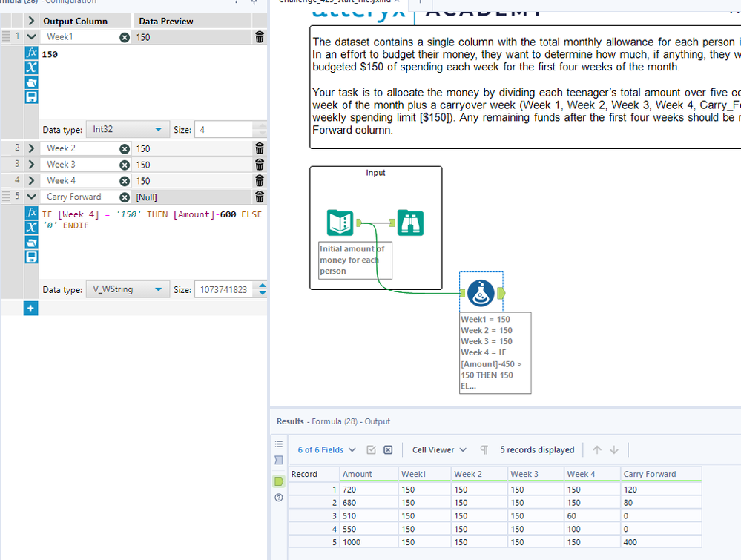Screen dimensions: 741x560
Task: Delete the Week 3 expression
Action: [x=260, y=165]
